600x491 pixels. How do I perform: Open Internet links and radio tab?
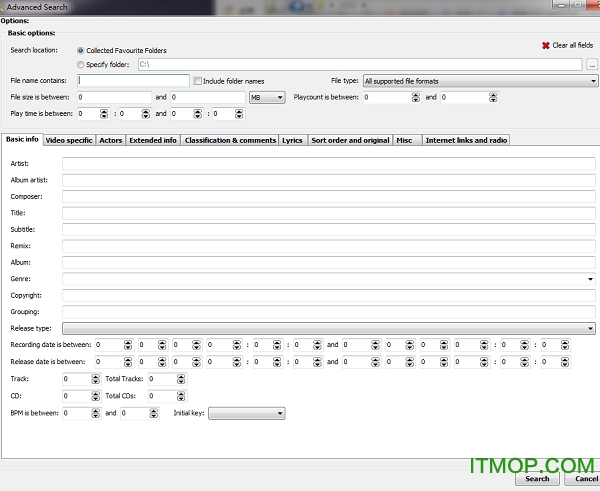(466, 140)
